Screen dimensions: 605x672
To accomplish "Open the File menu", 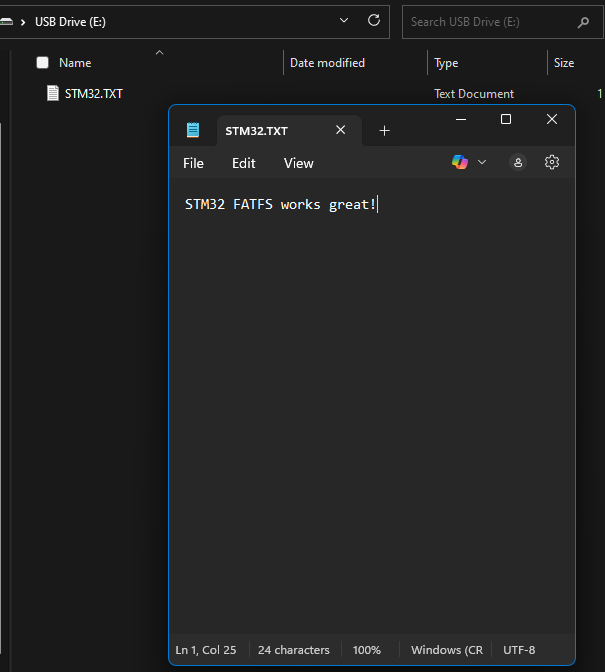I will pos(193,163).
